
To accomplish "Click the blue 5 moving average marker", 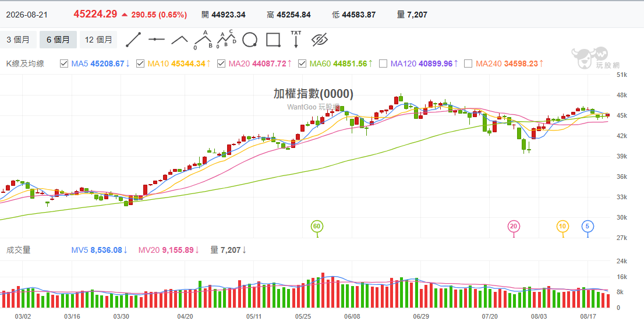I will click(x=588, y=226).
